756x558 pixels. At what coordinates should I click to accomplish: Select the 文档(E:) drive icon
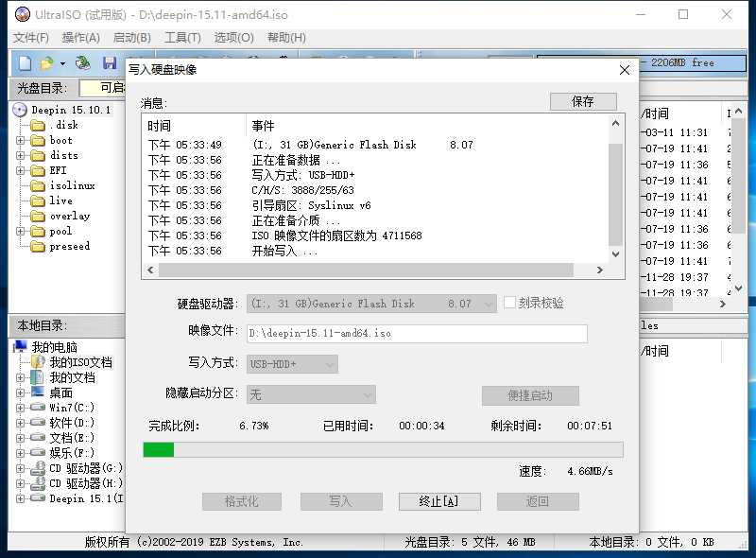[x=38, y=437]
